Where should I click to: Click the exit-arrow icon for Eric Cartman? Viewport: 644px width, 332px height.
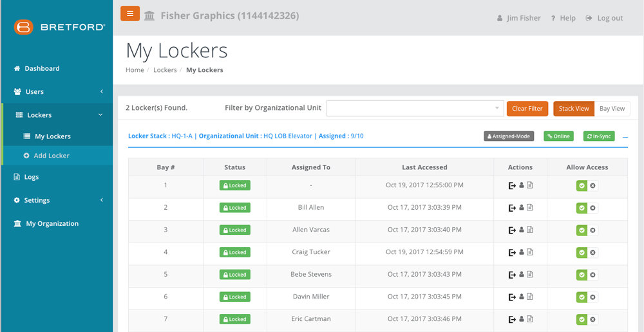pyautogui.click(x=512, y=319)
